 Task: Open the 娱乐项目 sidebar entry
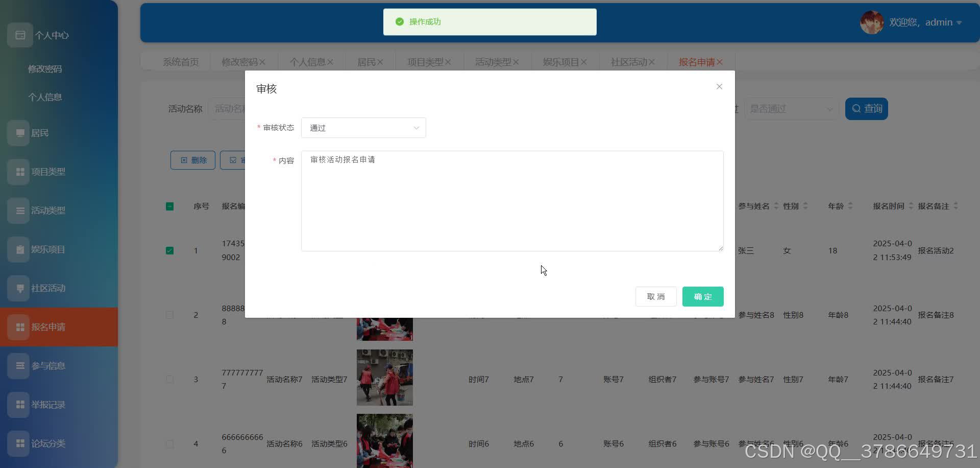(x=50, y=249)
